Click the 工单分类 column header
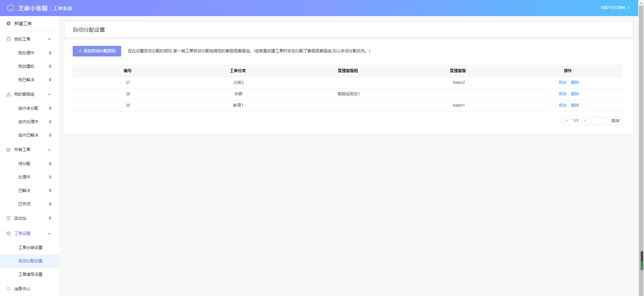The height and width of the screenshot is (296, 644). pyautogui.click(x=238, y=71)
